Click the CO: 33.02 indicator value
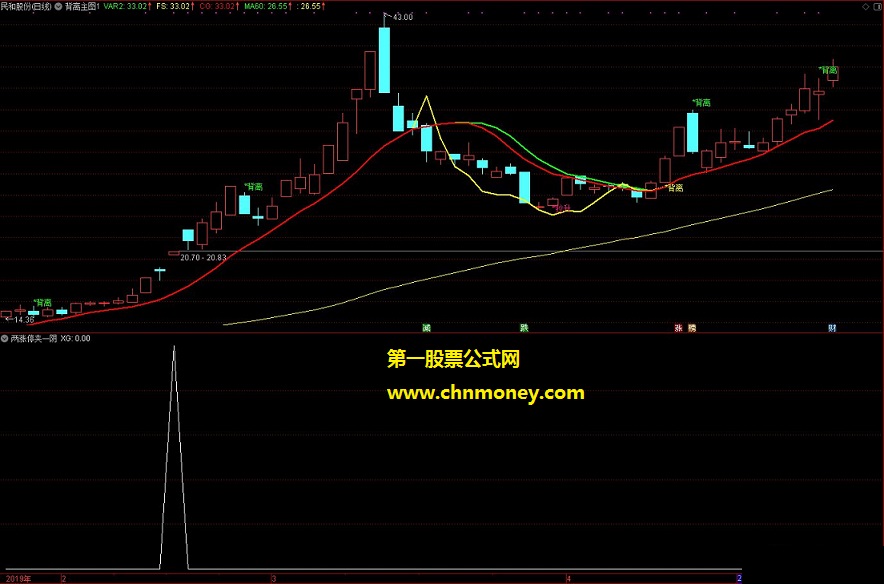The image size is (884, 584). (x=219, y=7)
